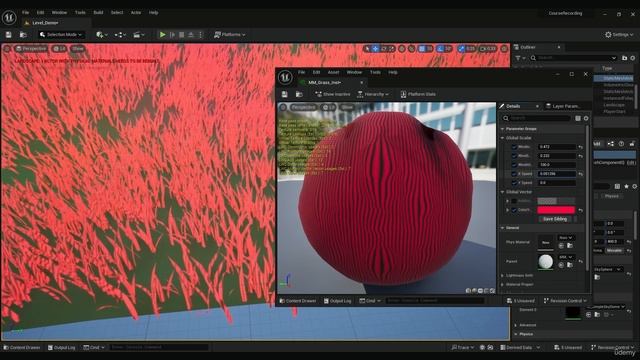Select the rotate gizmo tool in level viewport

(x=384, y=49)
